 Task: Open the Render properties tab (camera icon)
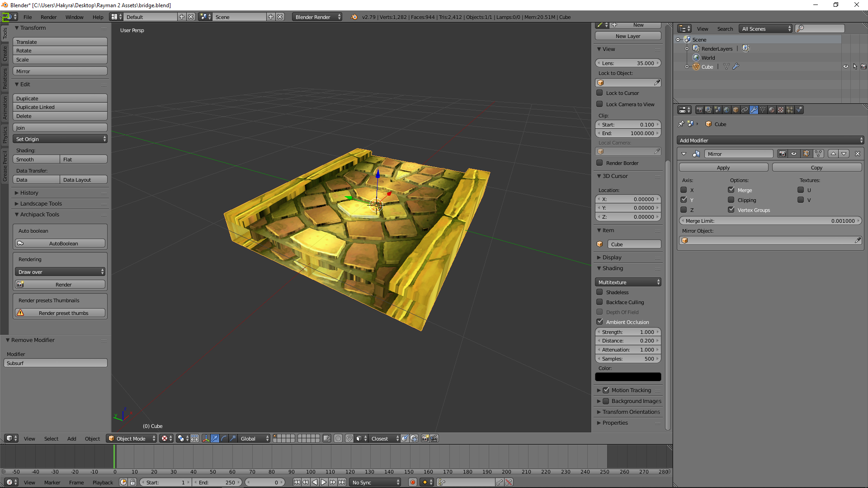pos(699,110)
